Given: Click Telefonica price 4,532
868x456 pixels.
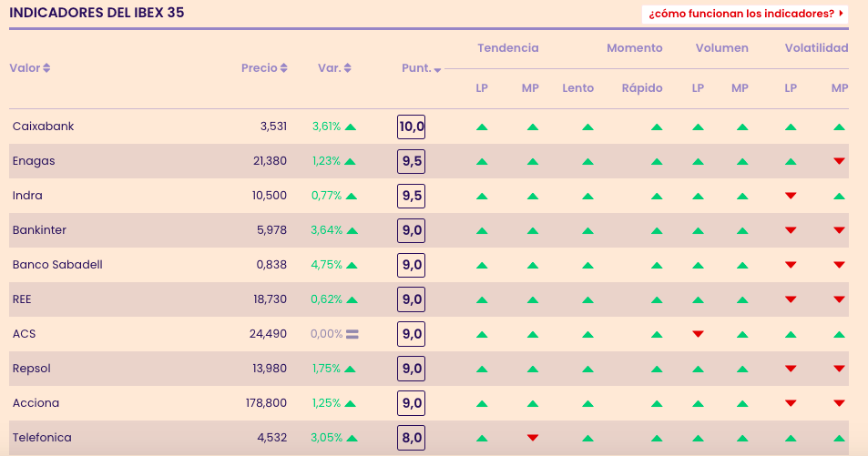Looking at the screenshot, I should (272, 438).
